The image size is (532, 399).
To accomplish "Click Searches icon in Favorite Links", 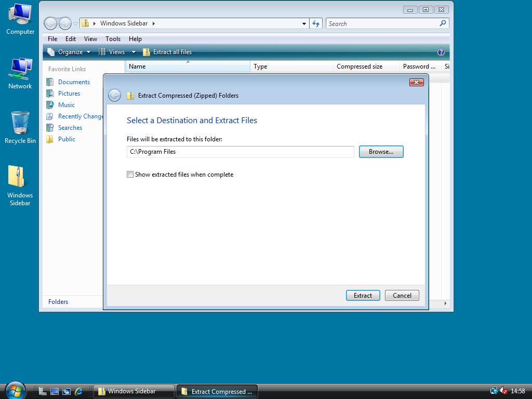I will coord(50,128).
